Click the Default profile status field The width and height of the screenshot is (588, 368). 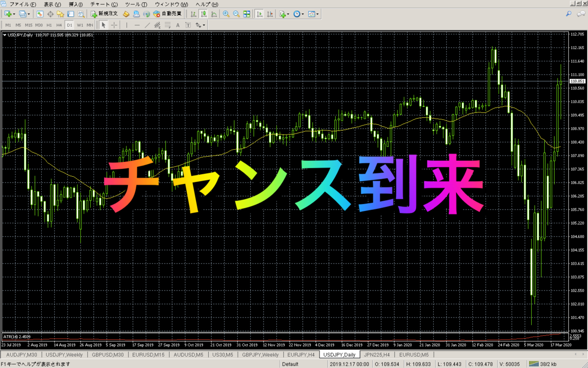(290, 364)
